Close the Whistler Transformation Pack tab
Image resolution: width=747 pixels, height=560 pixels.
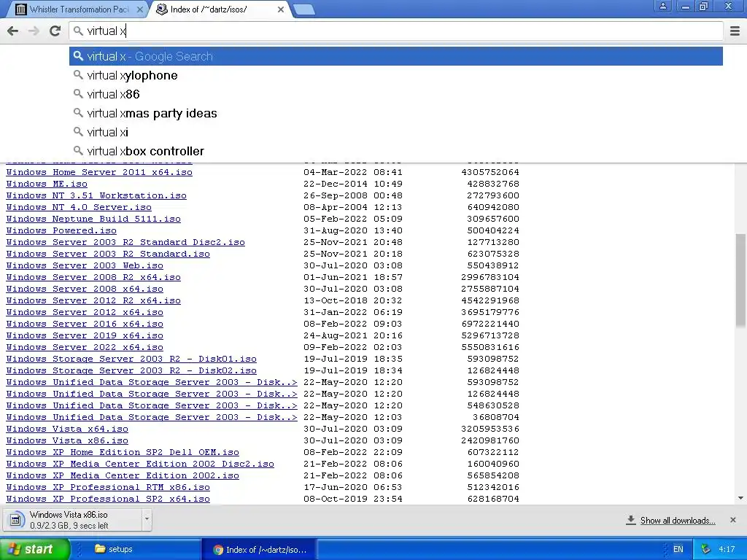[x=139, y=9]
